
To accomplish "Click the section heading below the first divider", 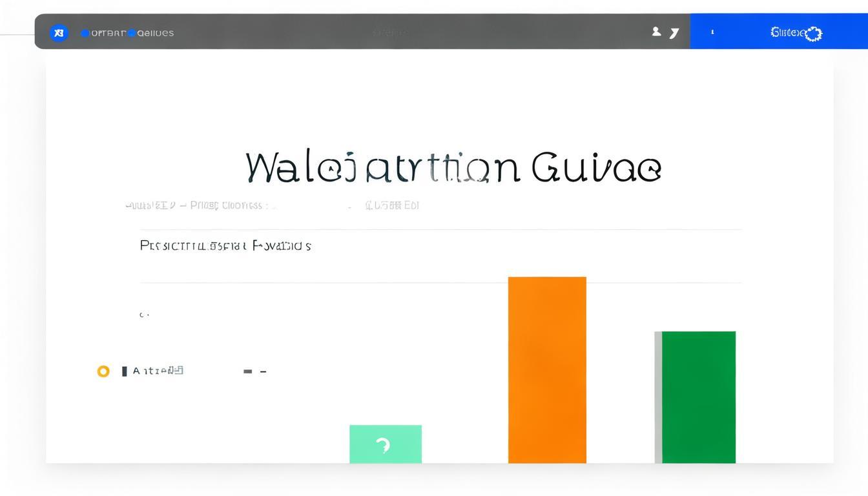I will pos(225,246).
